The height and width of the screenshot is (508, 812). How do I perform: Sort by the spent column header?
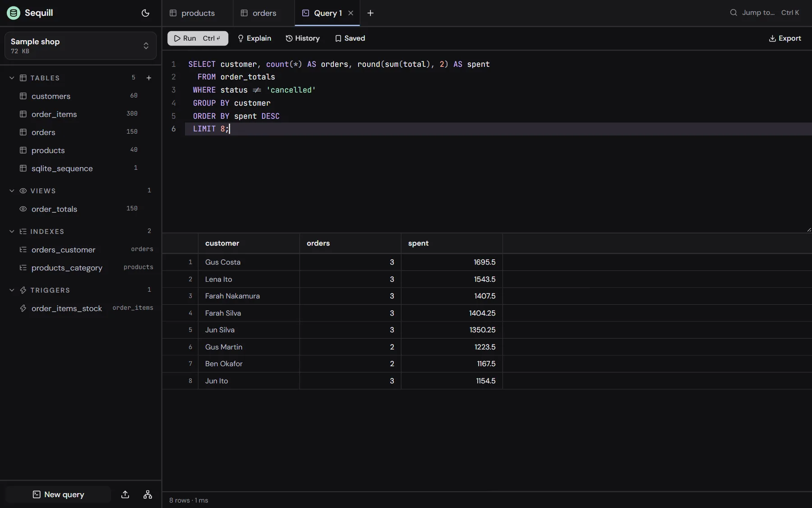tap(452, 243)
